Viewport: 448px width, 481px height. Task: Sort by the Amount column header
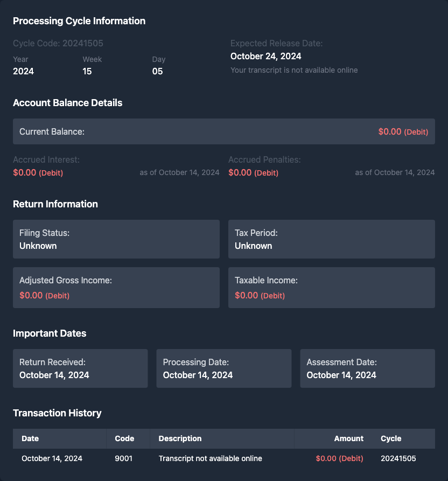coord(348,438)
